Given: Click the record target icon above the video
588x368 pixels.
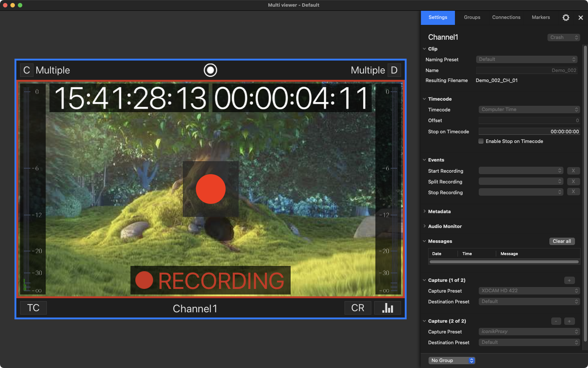Looking at the screenshot, I should coord(210,70).
